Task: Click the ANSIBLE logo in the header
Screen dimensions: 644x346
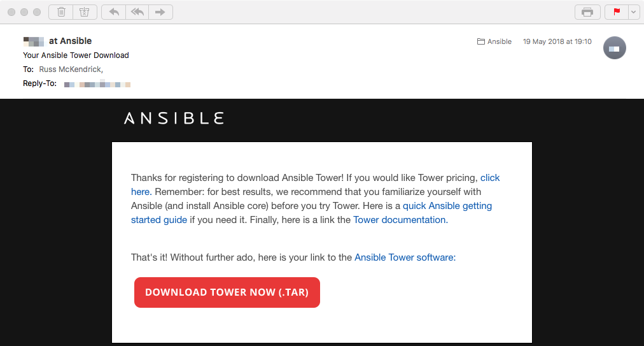Action: tap(174, 119)
